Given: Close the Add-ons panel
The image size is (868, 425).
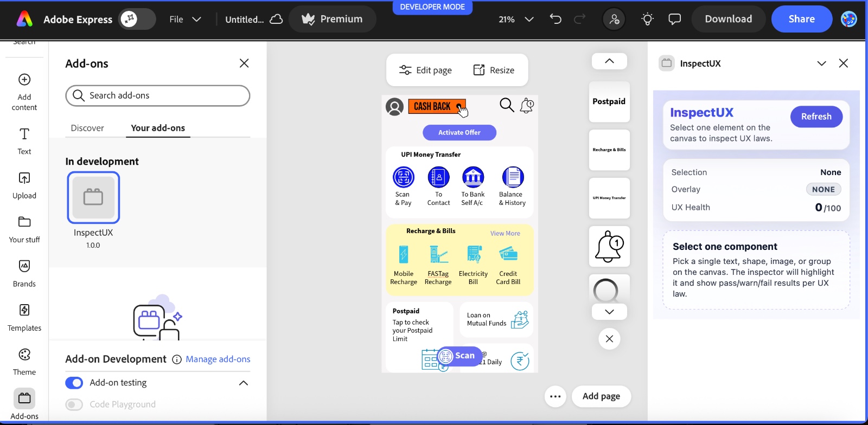Looking at the screenshot, I should tap(244, 63).
